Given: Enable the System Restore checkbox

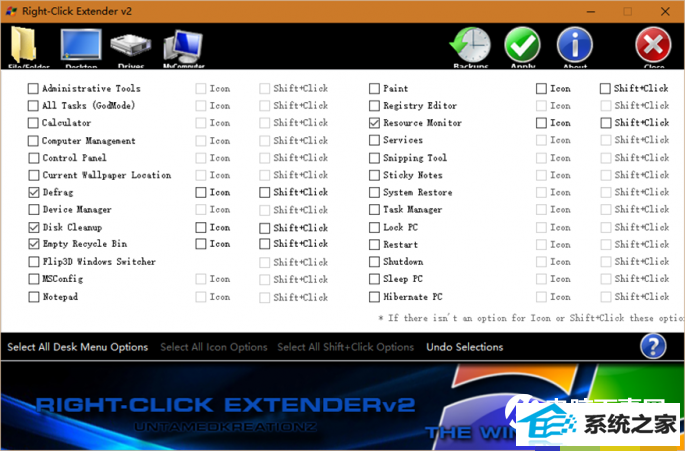Looking at the screenshot, I should 374,192.
